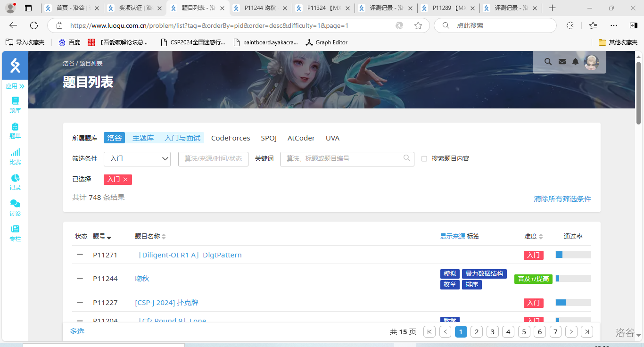This screenshot has width=644, height=347.
Task: Go to 比赛 contests in sidebar
Action: [15, 156]
